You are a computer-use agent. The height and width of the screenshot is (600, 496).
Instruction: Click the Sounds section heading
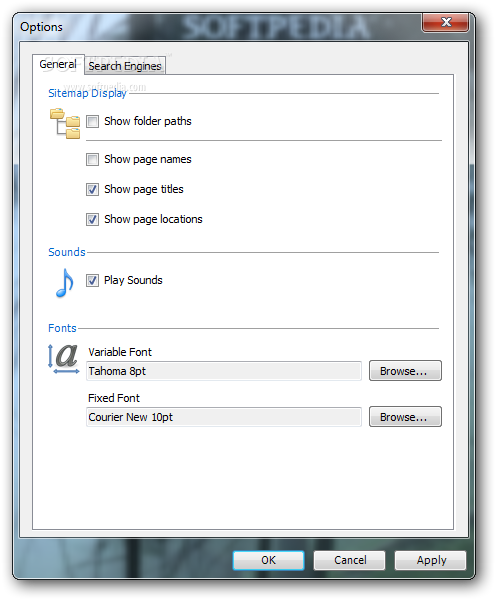[67, 252]
